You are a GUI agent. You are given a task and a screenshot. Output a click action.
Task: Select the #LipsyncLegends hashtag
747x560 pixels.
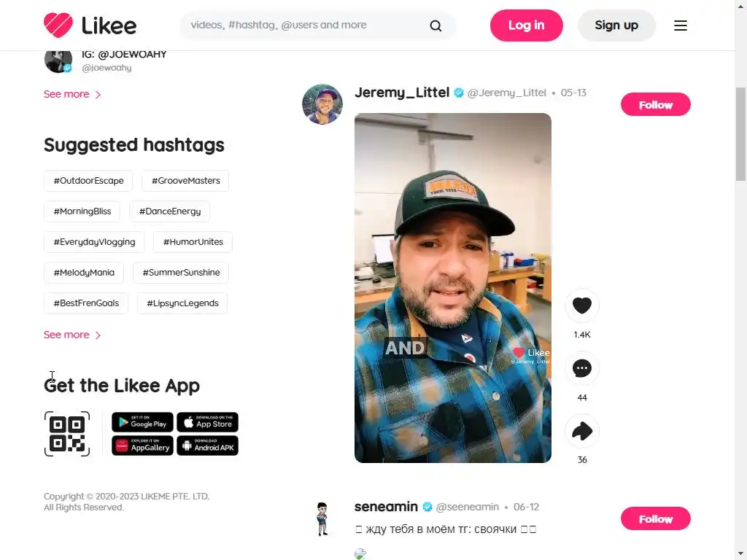tap(182, 303)
